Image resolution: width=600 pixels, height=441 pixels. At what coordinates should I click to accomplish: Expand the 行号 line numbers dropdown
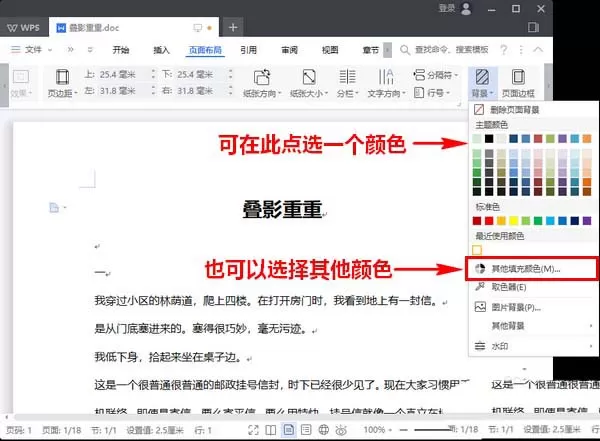pos(432,93)
